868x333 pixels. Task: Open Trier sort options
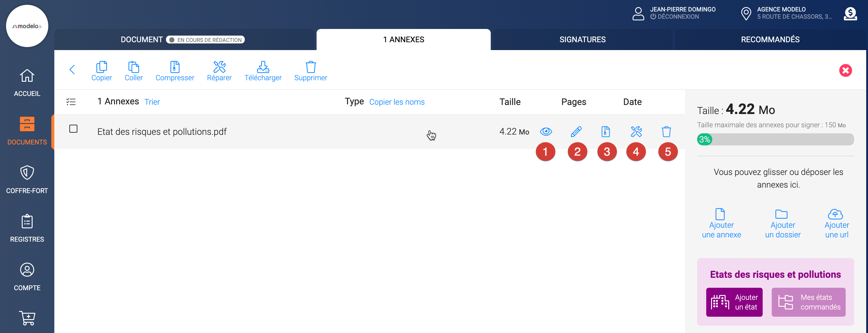click(152, 102)
